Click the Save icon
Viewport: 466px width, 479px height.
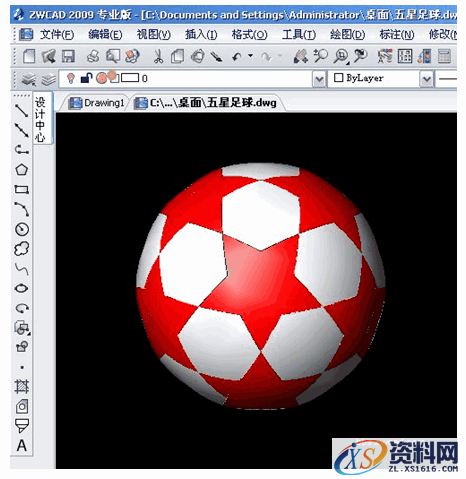68,56
